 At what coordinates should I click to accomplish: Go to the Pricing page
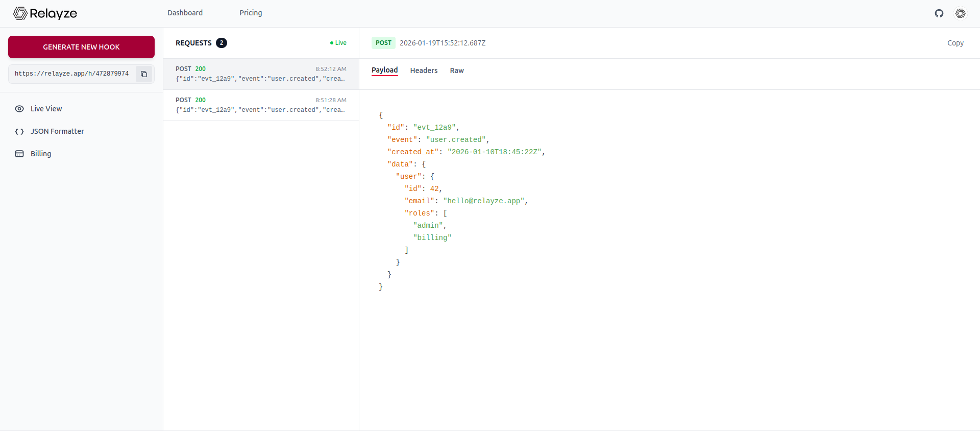tap(251, 13)
